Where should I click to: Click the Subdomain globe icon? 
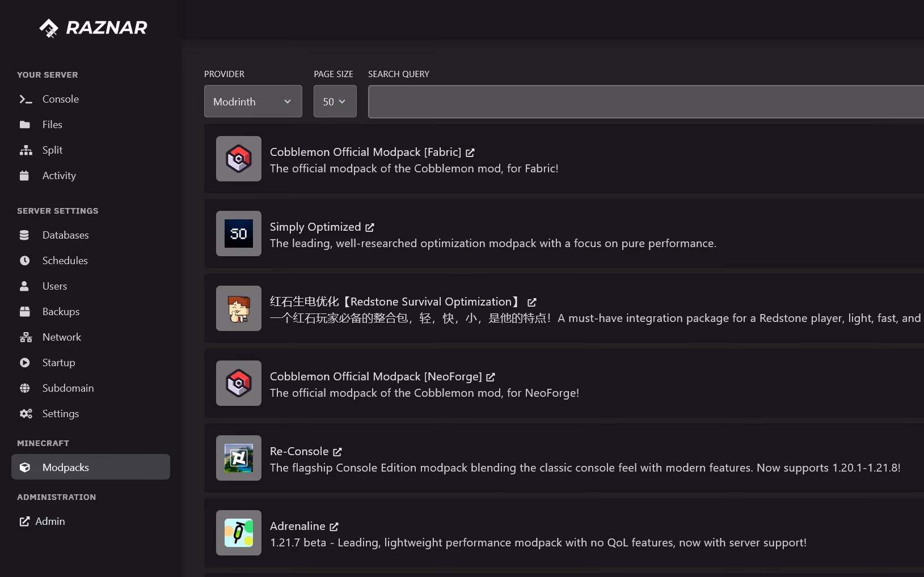24,388
